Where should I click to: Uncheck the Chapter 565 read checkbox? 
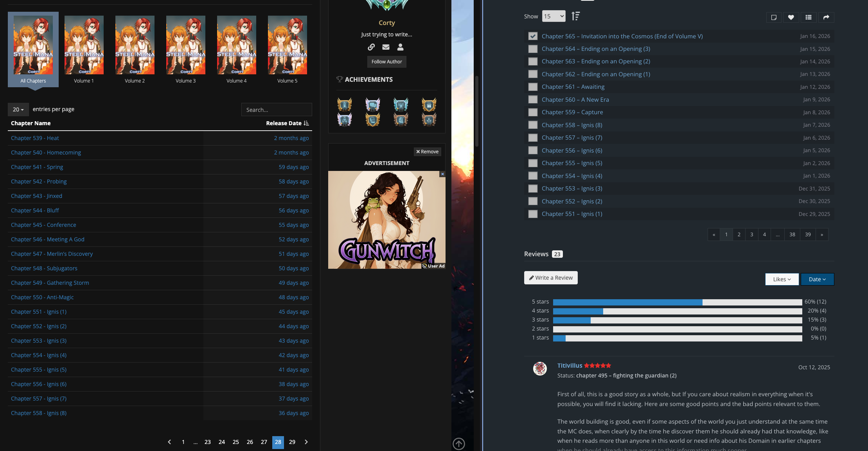point(533,36)
